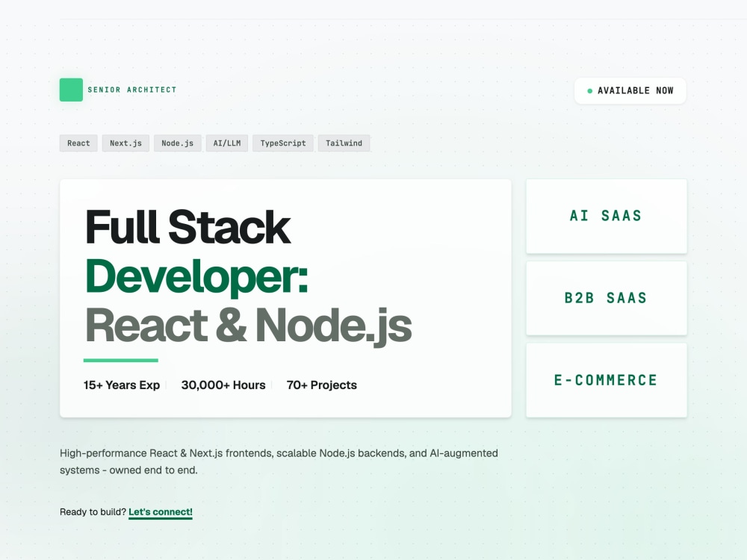
Task: Click the 15+ Years Exp stat
Action: pyautogui.click(x=122, y=385)
